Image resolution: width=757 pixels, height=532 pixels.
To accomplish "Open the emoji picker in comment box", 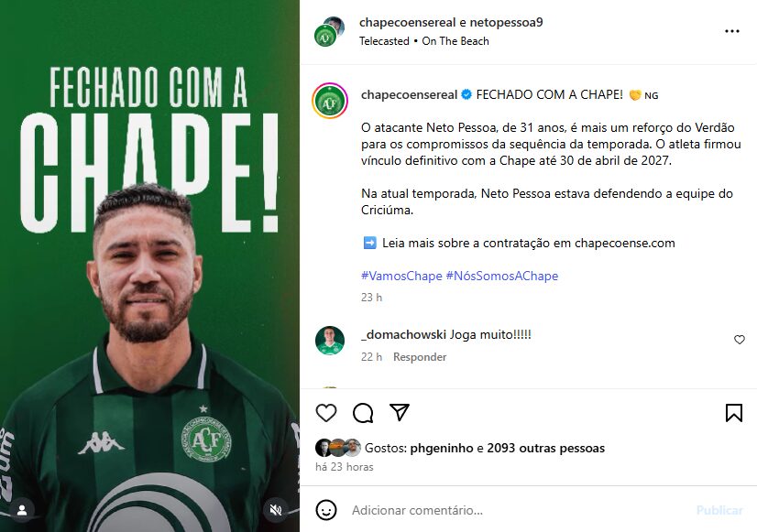I will [x=326, y=510].
